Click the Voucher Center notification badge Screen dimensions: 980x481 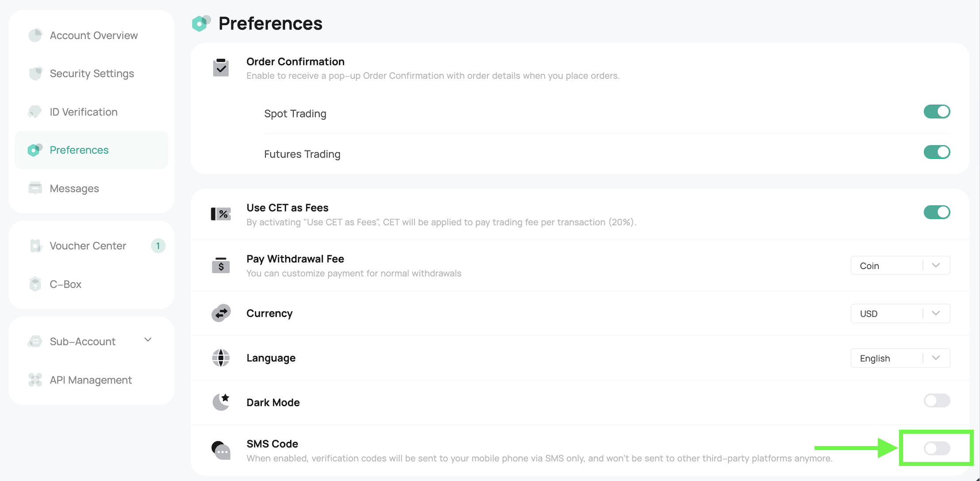158,246
